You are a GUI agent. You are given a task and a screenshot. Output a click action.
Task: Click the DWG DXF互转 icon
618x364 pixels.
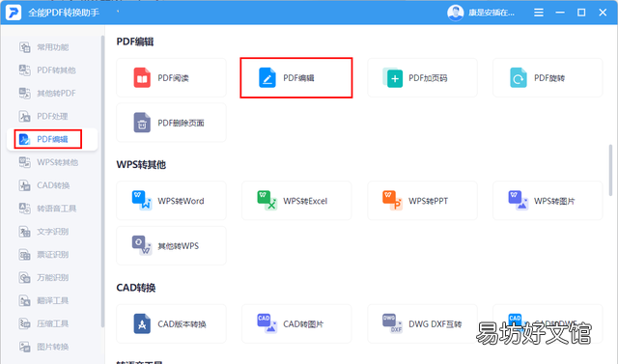[392, 323]
